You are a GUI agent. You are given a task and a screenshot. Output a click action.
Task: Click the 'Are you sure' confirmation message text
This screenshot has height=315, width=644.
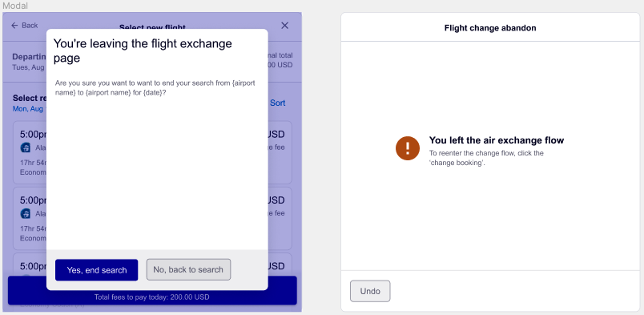coord(155,87)
